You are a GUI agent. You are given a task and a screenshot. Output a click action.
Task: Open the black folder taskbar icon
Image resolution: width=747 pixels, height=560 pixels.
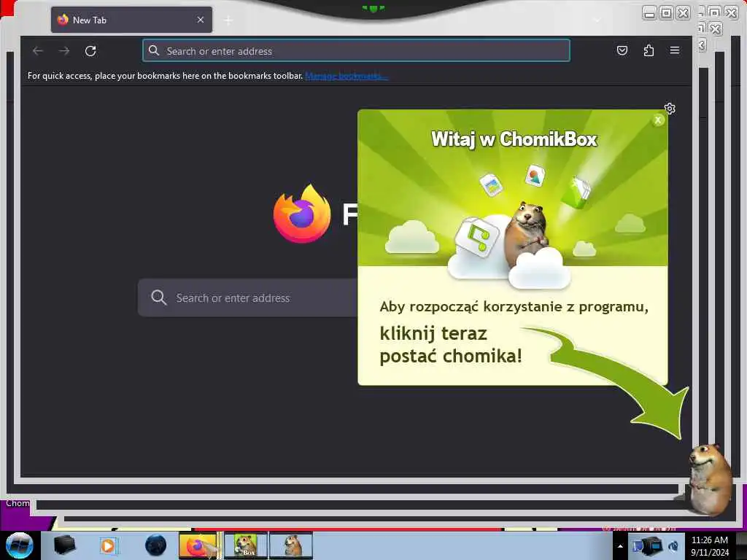(x=64, y=545)
